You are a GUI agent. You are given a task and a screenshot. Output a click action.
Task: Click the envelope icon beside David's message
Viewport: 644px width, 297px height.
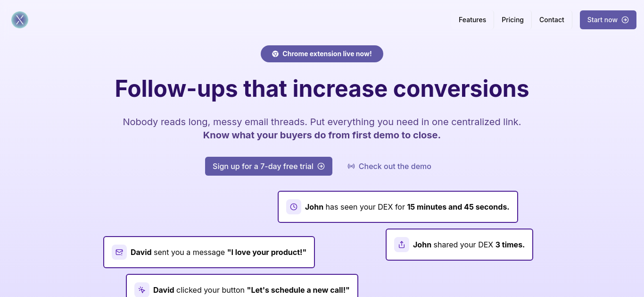pyautogui.click(x=119, y=252)
